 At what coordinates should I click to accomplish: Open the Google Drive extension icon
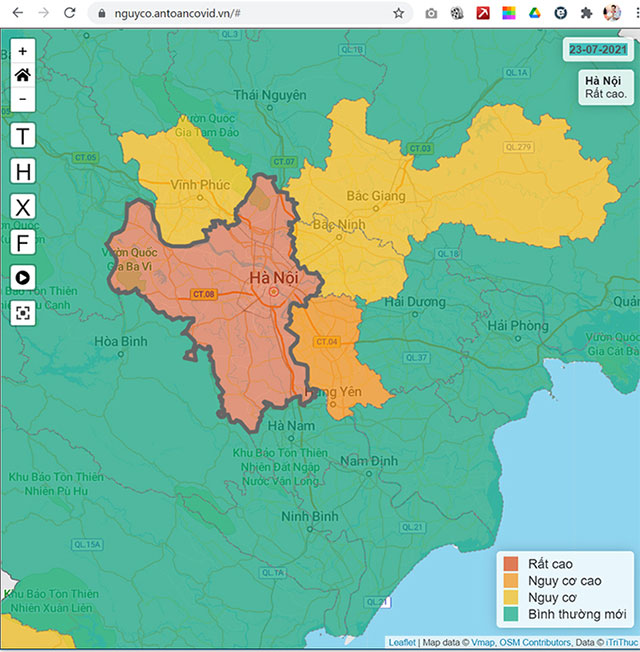[534, 13]
